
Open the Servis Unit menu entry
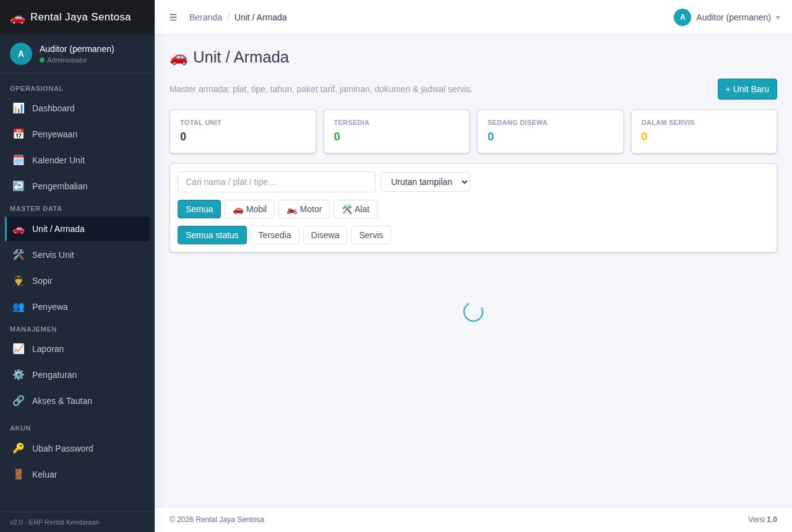tap(77, 255)
